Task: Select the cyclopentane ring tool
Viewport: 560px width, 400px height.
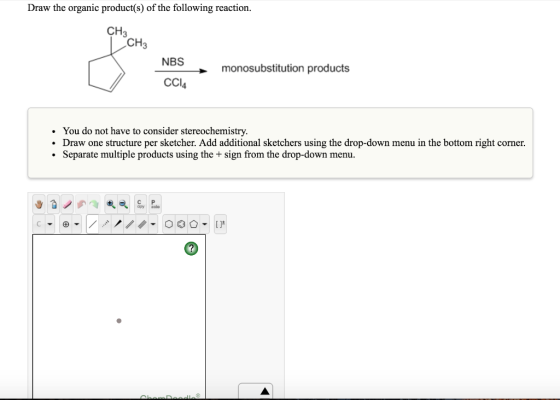Action: pos(193,224)
